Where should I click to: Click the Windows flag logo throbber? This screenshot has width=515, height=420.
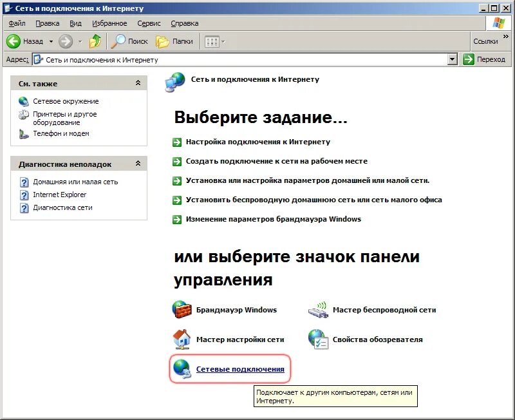point(498,23)
